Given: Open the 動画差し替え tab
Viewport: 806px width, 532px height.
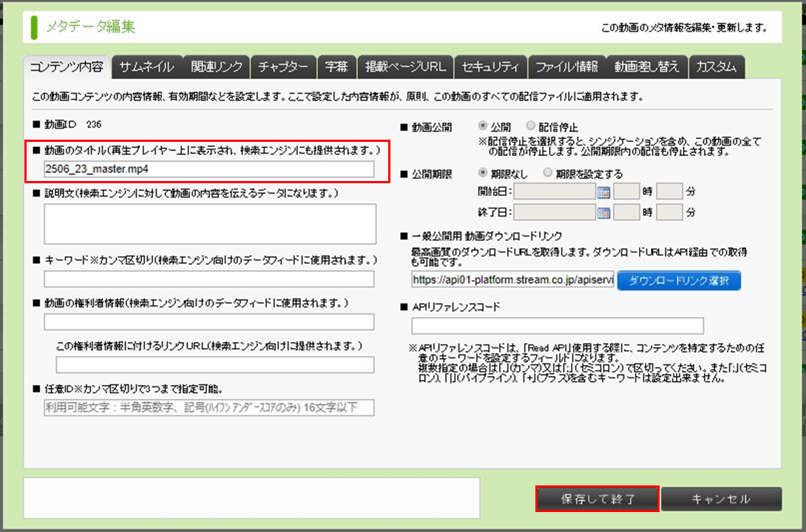Looking at the screenshot, I should click(646, 67).
